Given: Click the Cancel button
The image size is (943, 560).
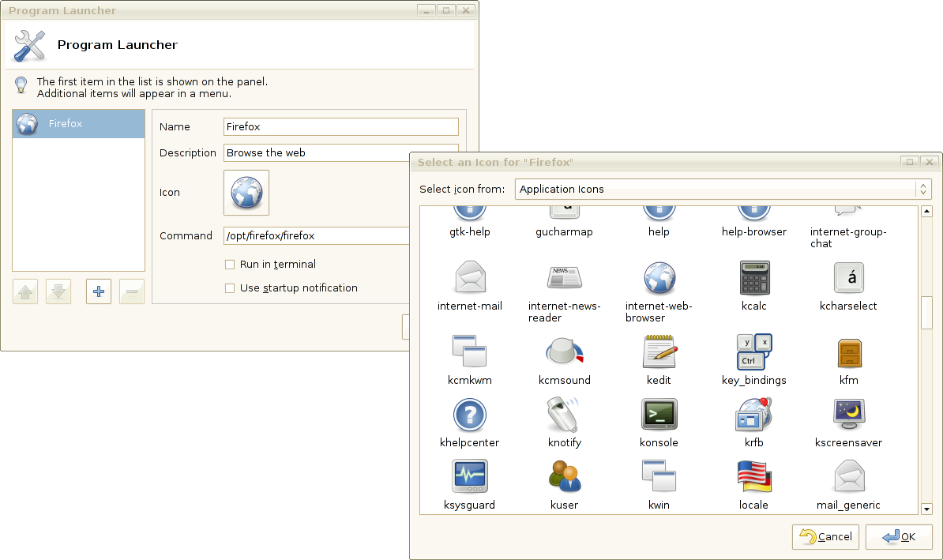Looking at the screenshot, I should point(826,536).
